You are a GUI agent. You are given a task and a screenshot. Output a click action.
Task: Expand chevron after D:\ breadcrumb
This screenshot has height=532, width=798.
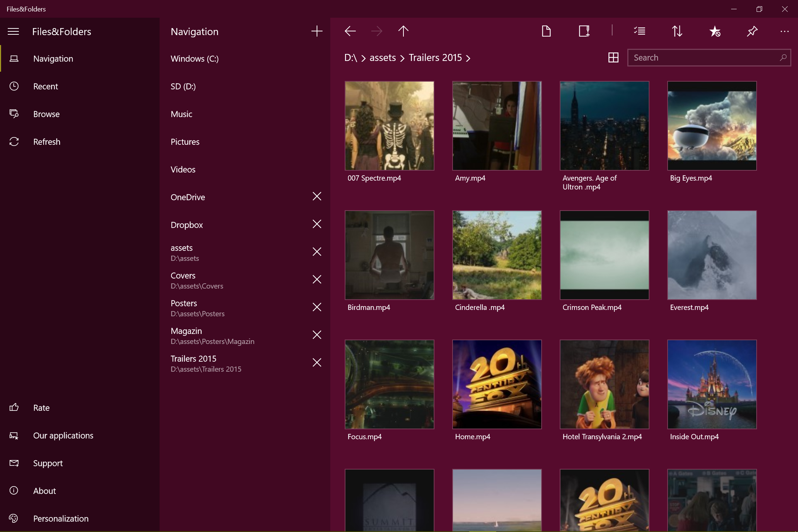(364, 58)
